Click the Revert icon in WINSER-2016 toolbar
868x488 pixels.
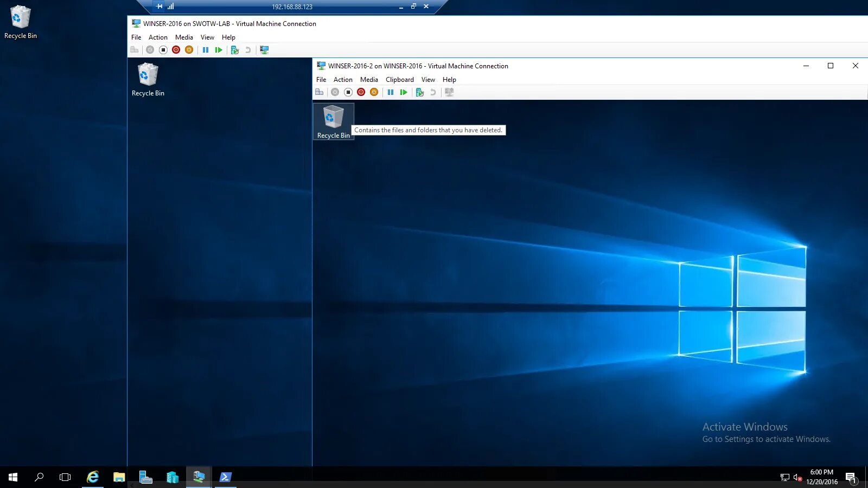tap(248, 50)
